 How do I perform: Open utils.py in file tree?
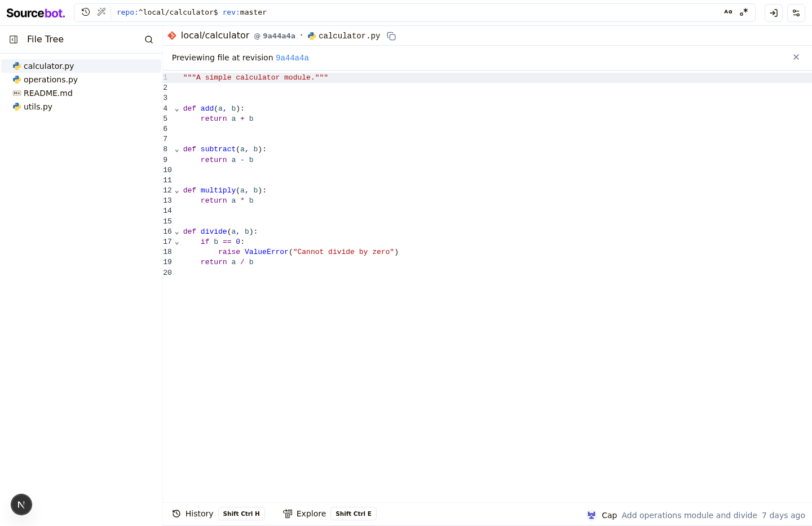pos(81,107)
